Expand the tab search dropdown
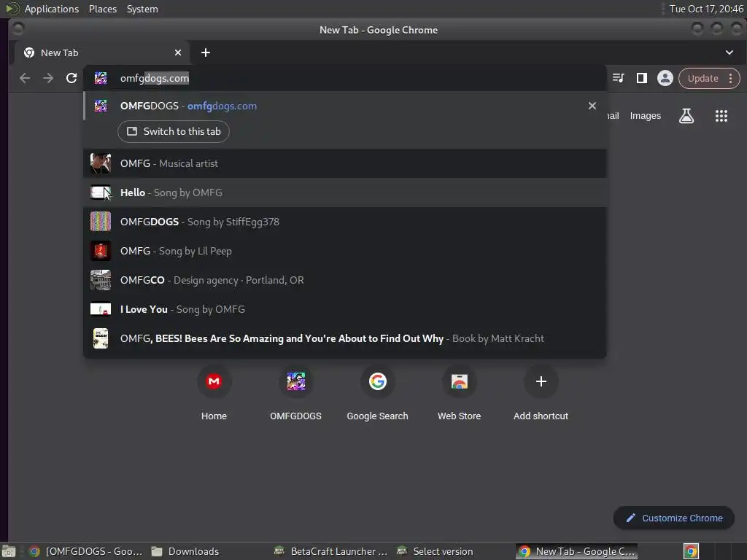 729,52
